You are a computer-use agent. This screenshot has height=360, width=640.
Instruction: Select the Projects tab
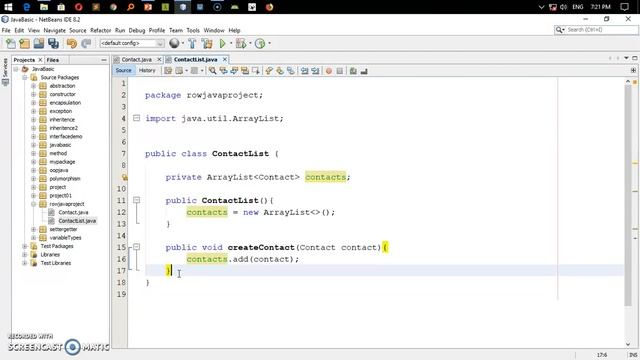(x=24, y=60)
